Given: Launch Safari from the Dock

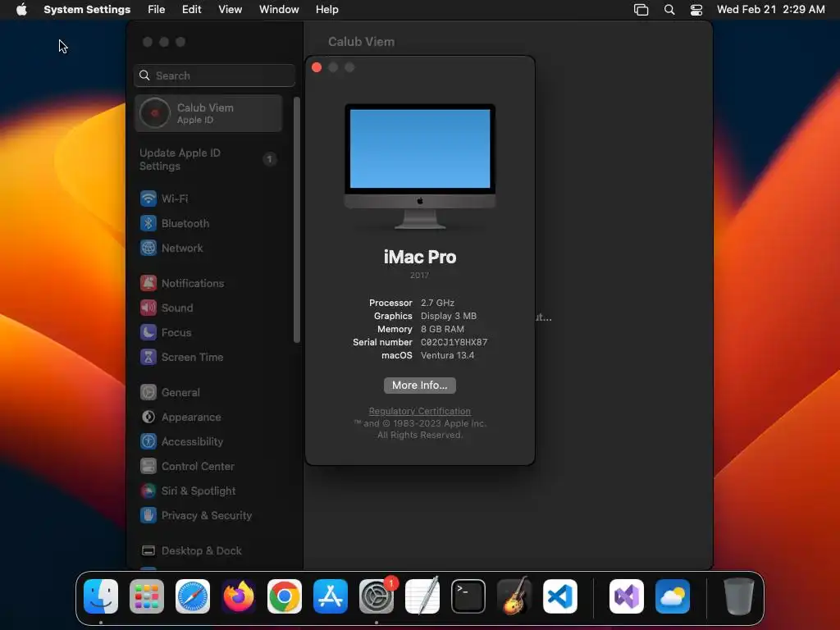Looking at the screenshot, I should 193,596.
